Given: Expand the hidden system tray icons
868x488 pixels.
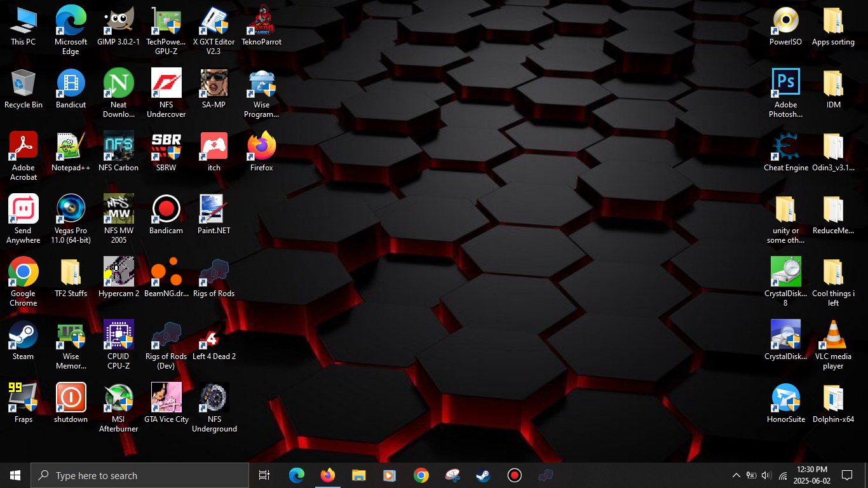Looking at the screenshot, I should 736,475.
